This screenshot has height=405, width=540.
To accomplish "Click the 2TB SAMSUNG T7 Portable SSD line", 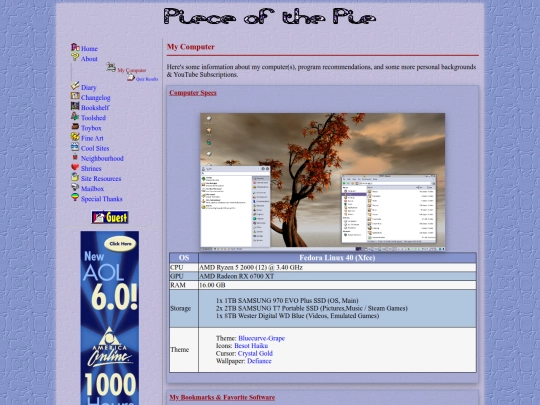I will (x=312, y=308).
